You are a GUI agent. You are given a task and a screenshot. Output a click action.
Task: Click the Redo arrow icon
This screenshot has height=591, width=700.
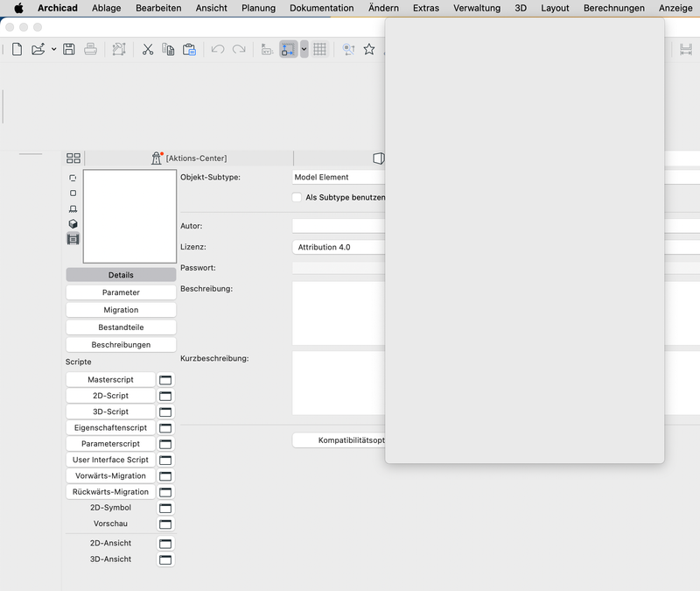point(239,49)
